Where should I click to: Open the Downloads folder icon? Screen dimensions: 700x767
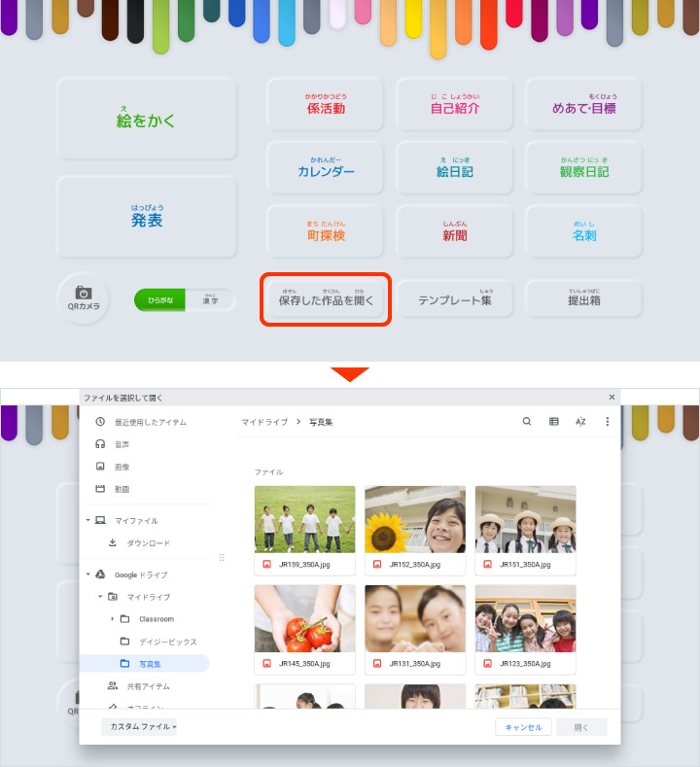click(113, 542)
